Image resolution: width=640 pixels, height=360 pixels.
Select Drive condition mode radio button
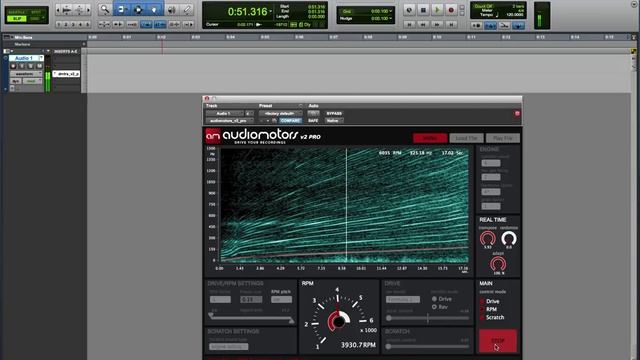click(x=434, y=299)
